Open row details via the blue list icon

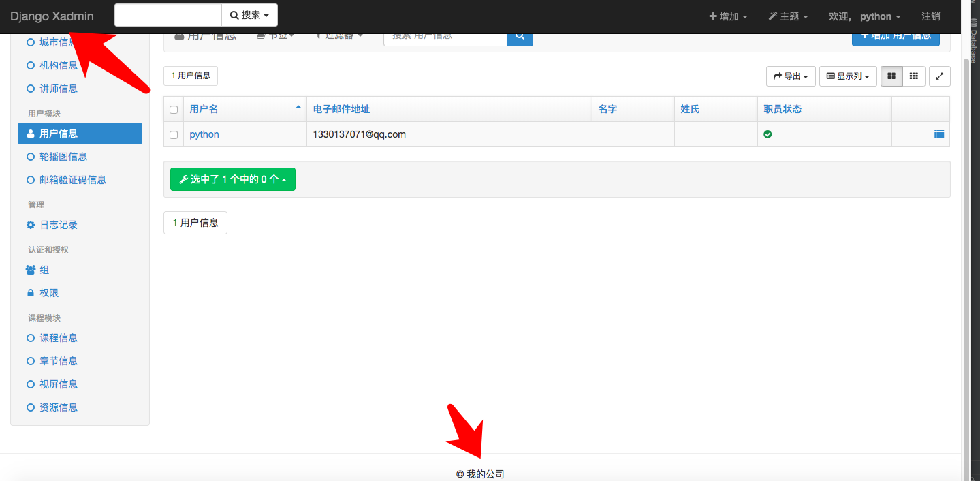pos(939,134)
